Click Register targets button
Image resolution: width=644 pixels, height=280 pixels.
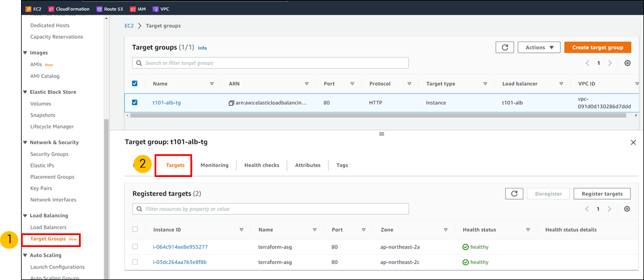point(602,193)
